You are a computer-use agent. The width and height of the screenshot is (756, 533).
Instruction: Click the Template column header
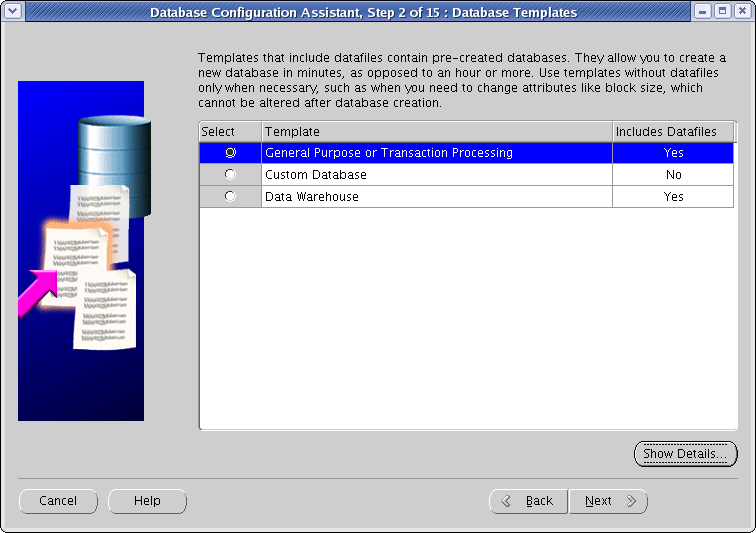click(437, 132)
